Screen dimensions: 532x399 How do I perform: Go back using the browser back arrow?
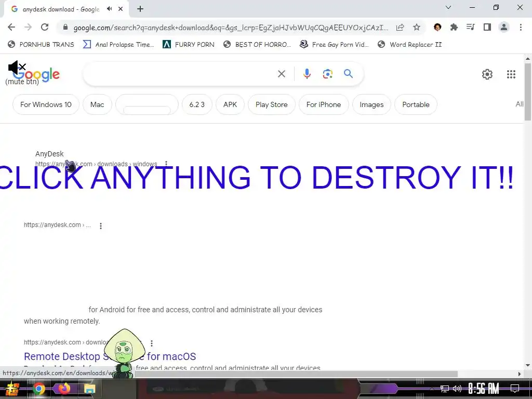point(11,27)
